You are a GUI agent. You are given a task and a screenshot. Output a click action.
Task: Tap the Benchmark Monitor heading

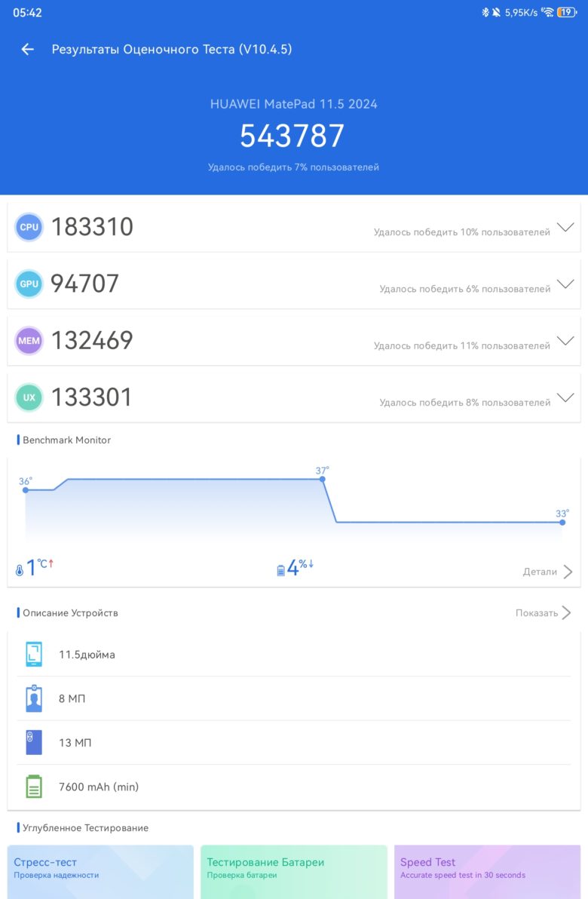coord(66,440)
